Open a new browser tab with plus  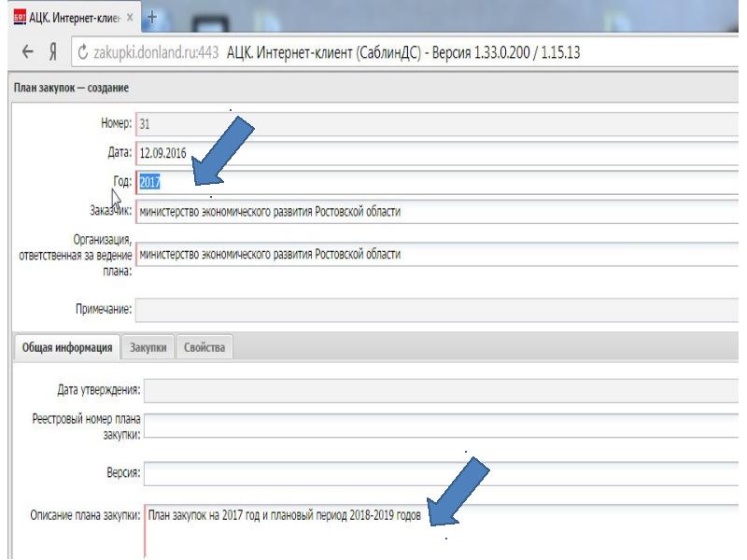pyautogui.click(x=152, y=18)
